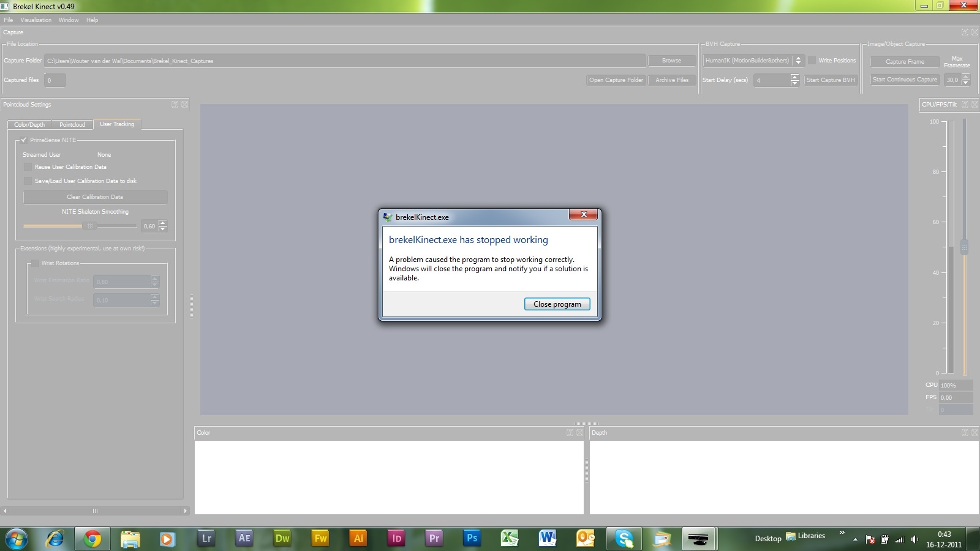Image resolution: width=980 pixels, height=551 pixels.
Task: Open Windows Start menu orb
Action: coord(17,539)
